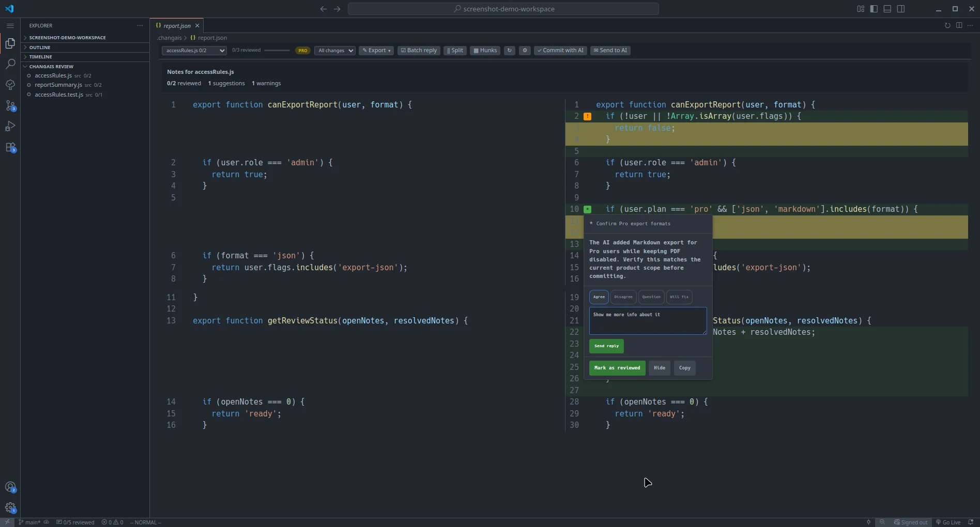Open the All changes filter dropdown
Viewport: 980px width, 527px height.
[x=335, y=51]
